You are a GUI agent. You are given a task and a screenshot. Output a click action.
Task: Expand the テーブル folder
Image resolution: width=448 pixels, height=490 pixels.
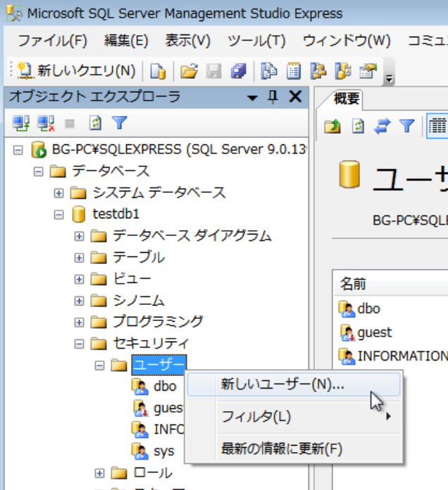pyautogui.click(x=79, y=258)
